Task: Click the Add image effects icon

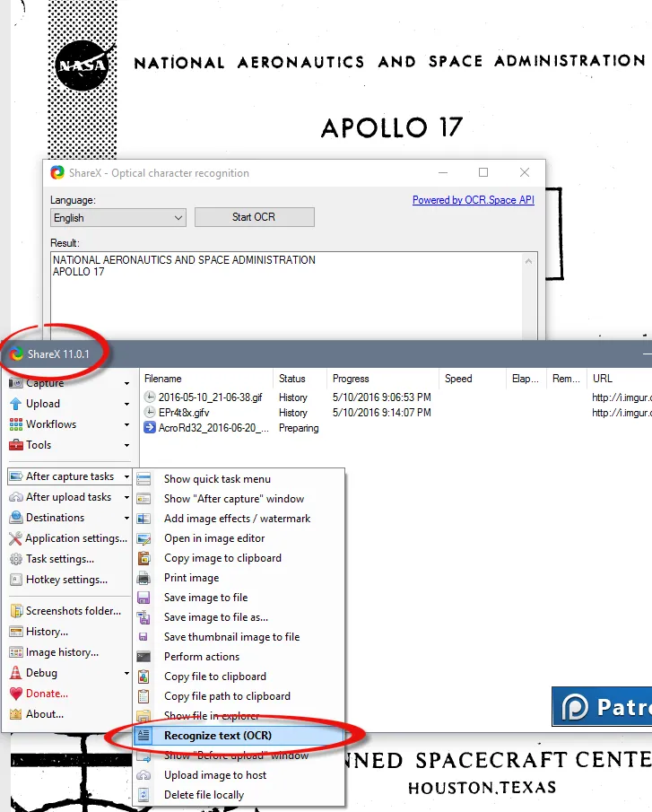Action: point(143,519)
